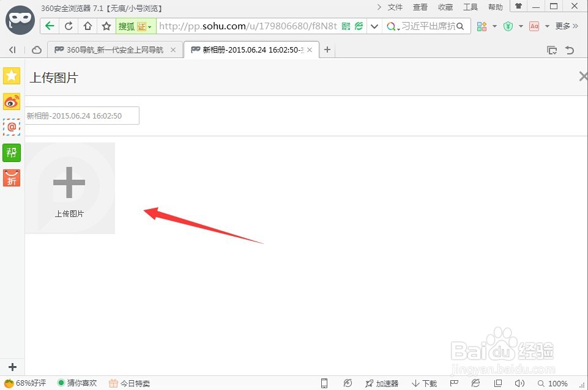Open a new tab with plus button
Viewport: 588px width, 390px height.
[327, 50]
